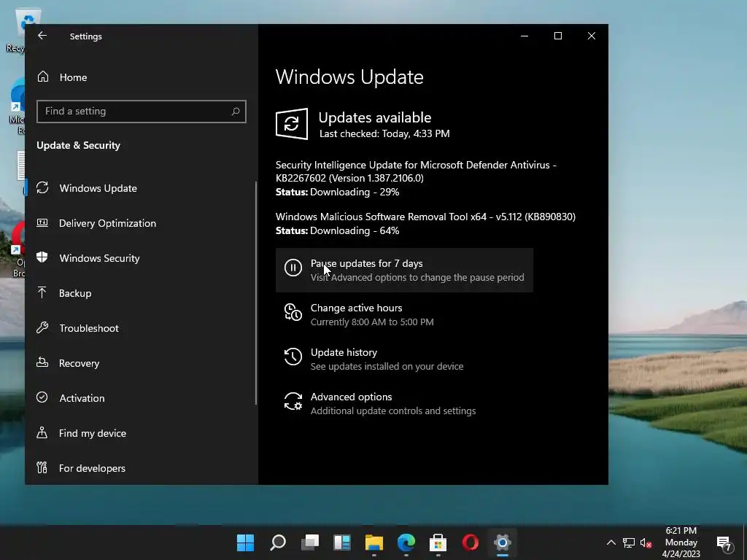Click the muted volume icon in tray
747x560 pixels.
pos(646,542)
